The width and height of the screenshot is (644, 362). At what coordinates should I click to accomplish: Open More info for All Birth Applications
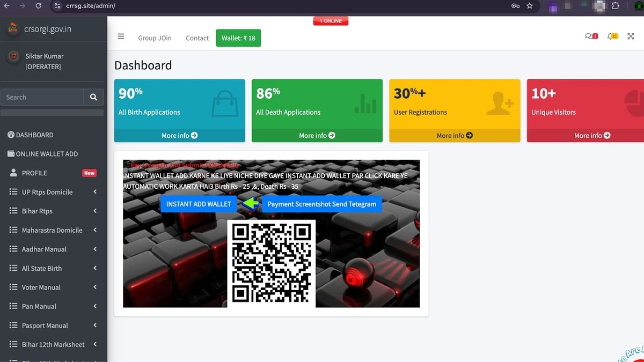coord(180,136)
